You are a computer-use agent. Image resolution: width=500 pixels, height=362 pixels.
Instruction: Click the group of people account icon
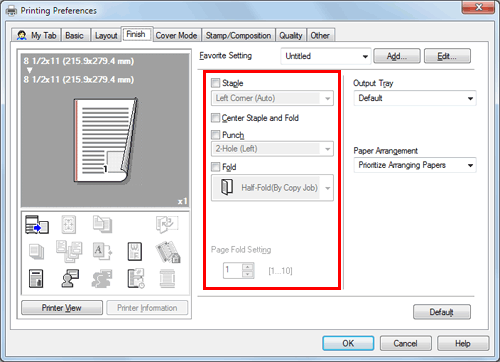pyautogui.click(x=102, y=279)
